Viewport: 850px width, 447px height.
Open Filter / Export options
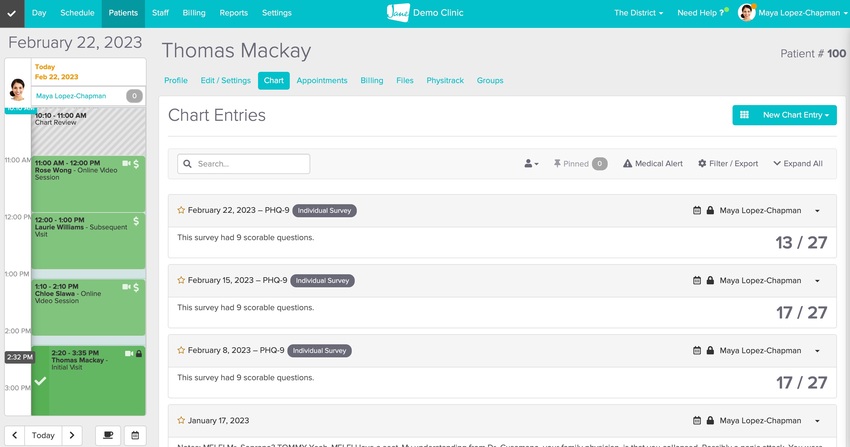[x=728, y=164]
